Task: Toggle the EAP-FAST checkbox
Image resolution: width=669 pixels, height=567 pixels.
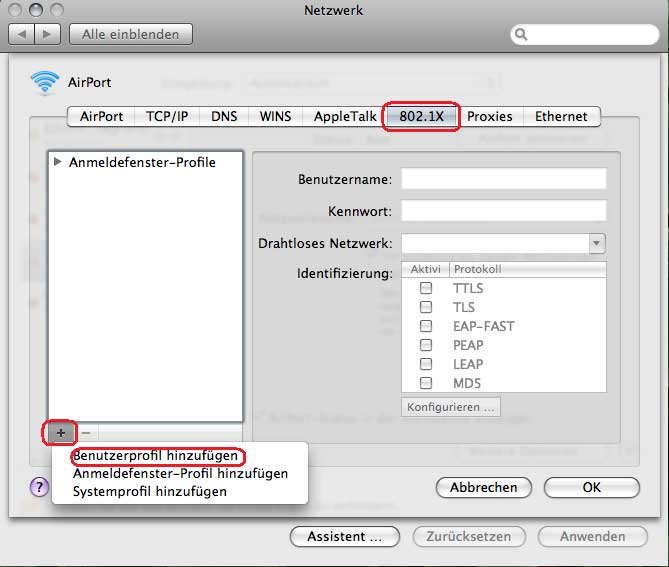Action: tap(426, 326)
